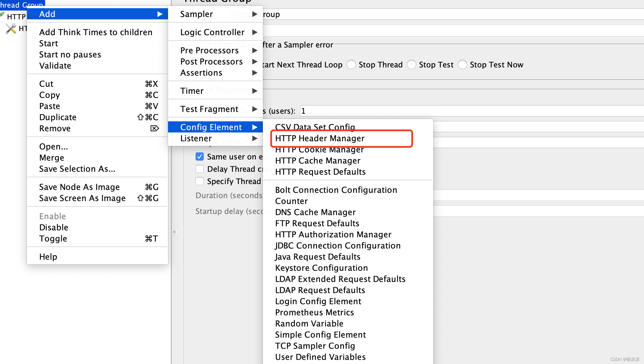Paste into the thread group
The image size is (644, 364).
click(x=97, y=106)
